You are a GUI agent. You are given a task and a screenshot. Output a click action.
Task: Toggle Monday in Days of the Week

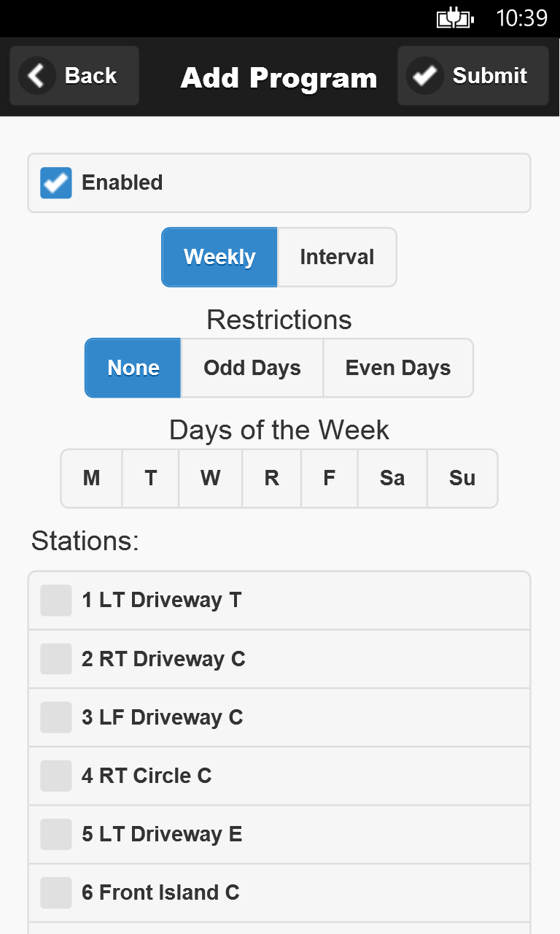(x=92, y=479)
